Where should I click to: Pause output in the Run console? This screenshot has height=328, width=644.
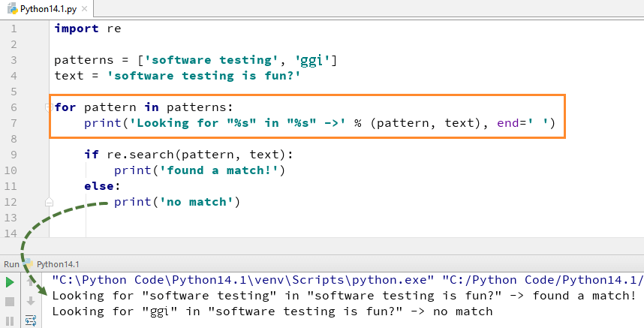tap(10, 320)
